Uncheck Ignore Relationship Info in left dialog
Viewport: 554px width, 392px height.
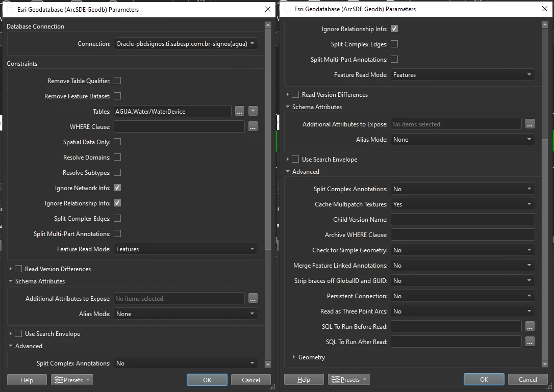click(117, 203)
